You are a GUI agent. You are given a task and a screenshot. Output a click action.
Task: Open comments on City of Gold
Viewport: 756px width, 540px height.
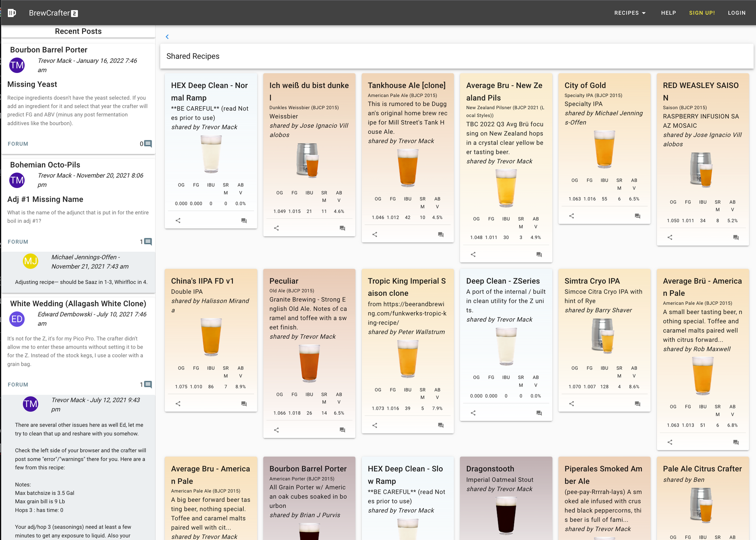637,216
